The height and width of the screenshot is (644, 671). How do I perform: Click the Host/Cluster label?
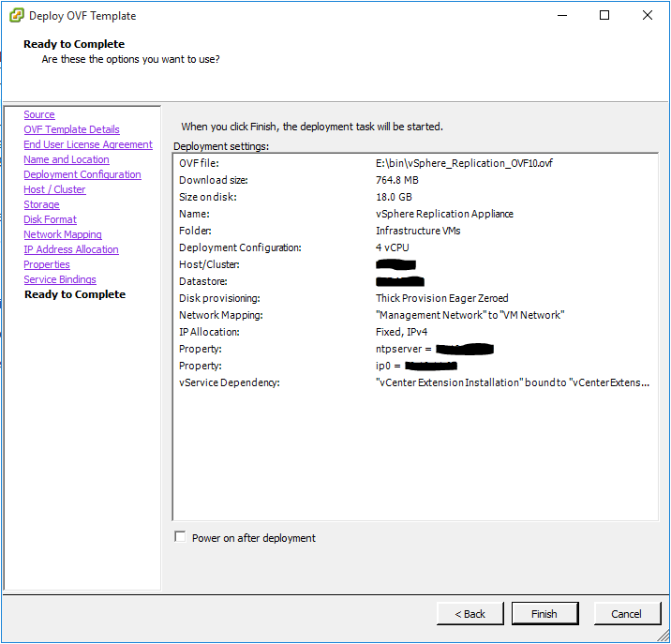tap(209, 264)
